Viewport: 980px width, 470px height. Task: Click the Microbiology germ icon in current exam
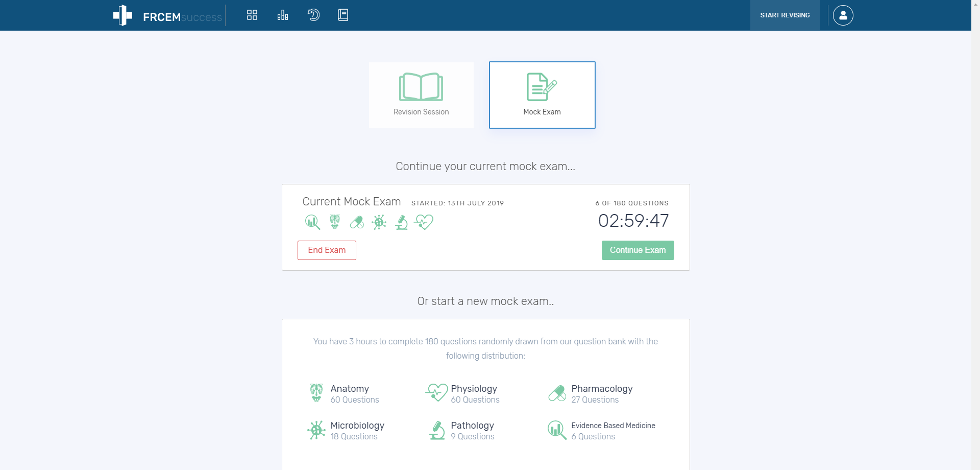(379, 222)
